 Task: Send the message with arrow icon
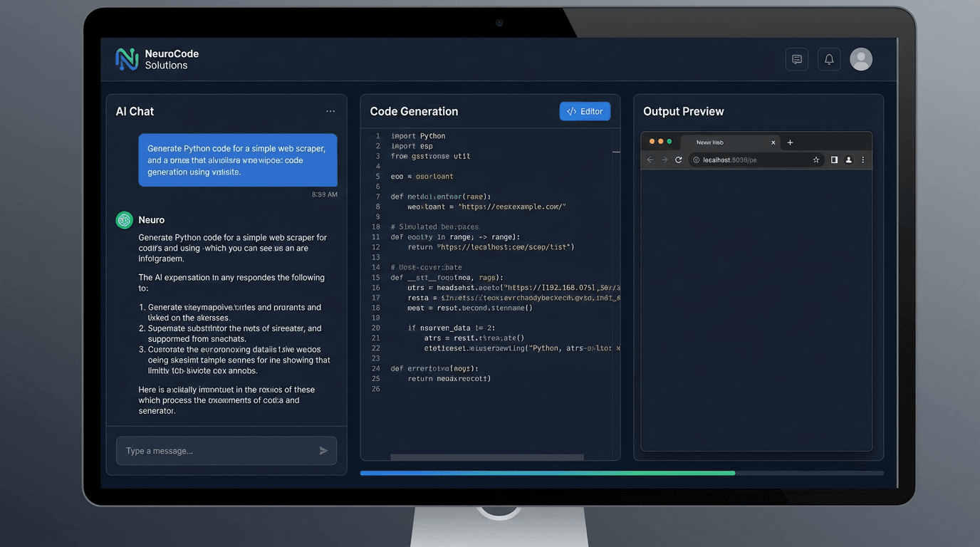323,451
